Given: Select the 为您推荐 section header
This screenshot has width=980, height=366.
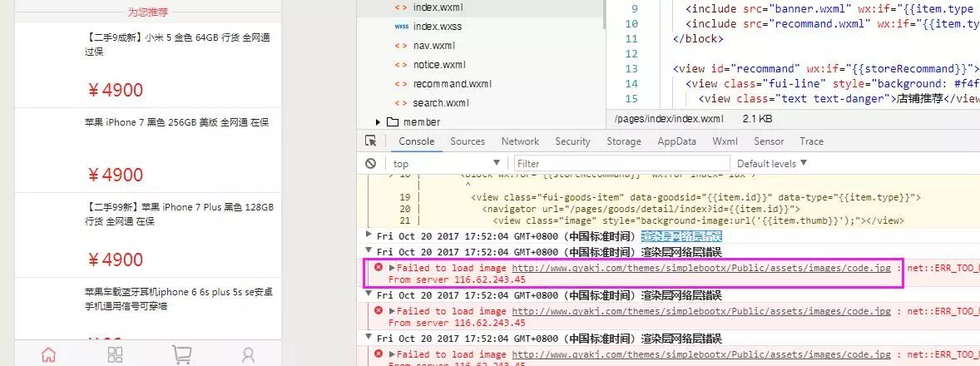Looking at the screenshot, I should pyautogui.click(x=148, y=12).
